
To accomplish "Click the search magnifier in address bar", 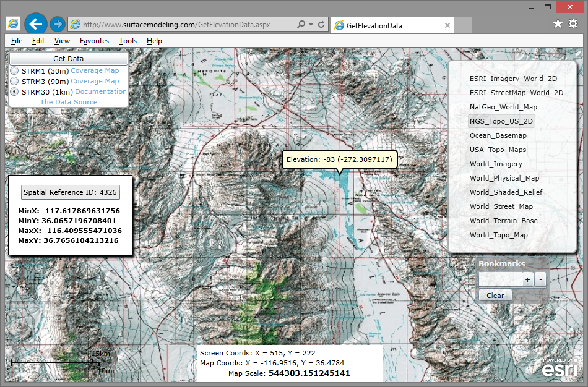I will click(x=301, y=24).
